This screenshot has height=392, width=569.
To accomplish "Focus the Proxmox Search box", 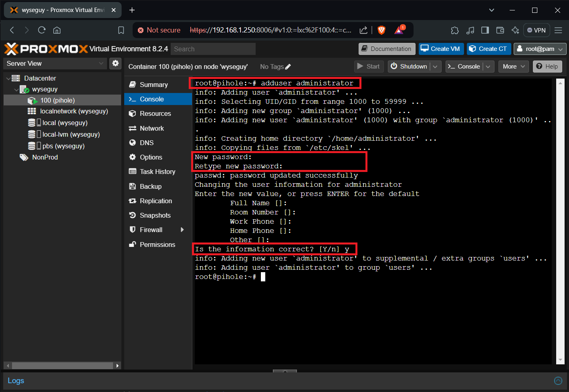I will (213, 49).
